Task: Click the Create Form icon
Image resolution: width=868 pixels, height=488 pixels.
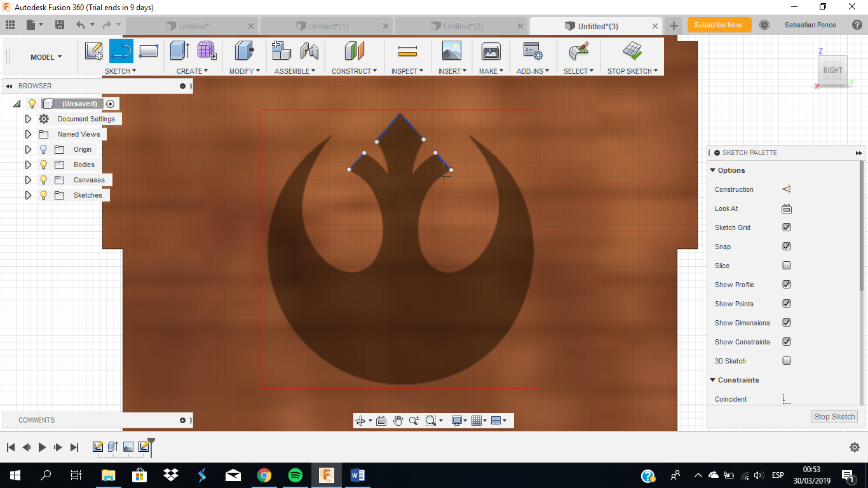Action: point(206,51)
